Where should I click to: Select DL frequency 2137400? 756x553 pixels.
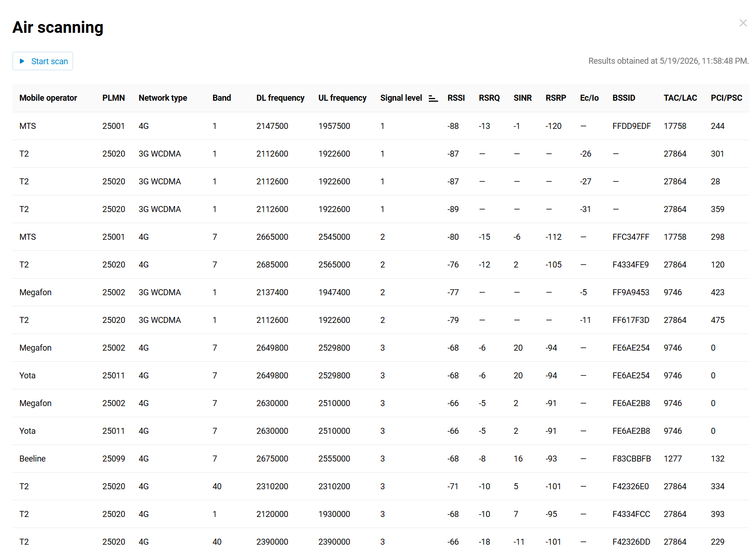[x=272, y=292]
